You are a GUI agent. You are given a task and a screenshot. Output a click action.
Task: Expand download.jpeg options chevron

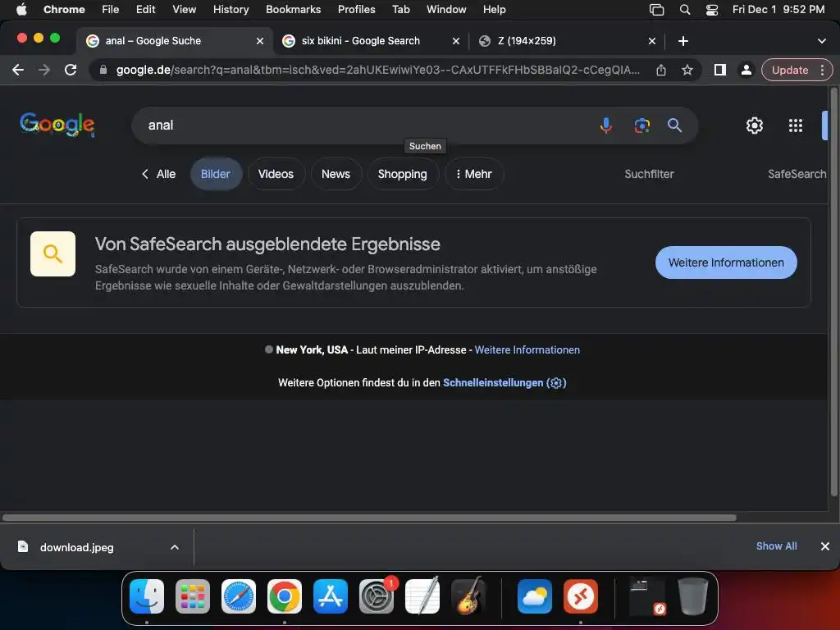point(175,547)
